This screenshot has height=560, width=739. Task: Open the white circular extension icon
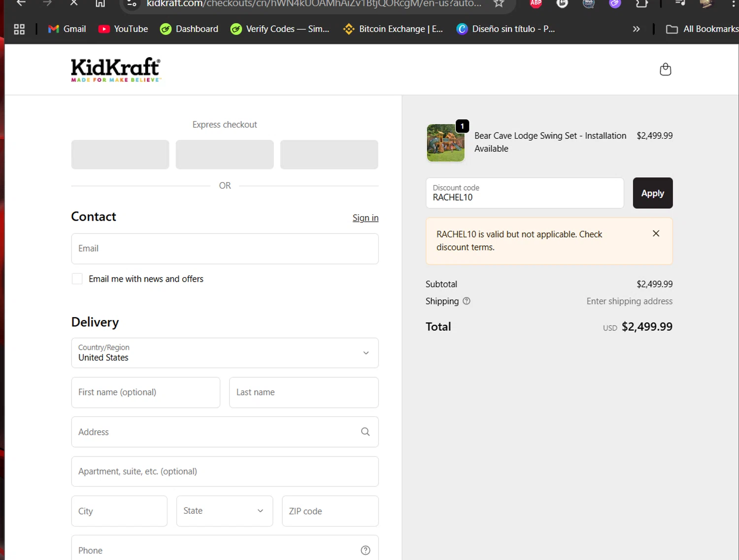click(562, 3)
